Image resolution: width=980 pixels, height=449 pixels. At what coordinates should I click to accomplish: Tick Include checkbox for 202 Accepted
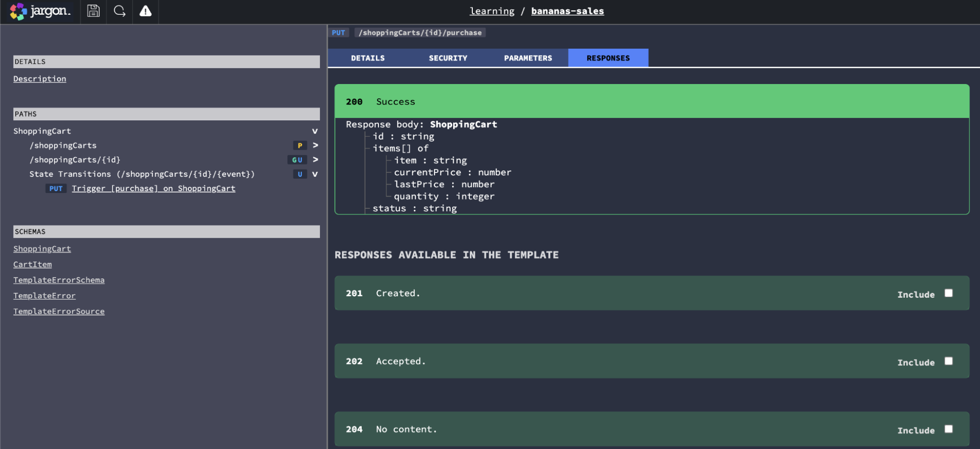[x=949, y=361]
